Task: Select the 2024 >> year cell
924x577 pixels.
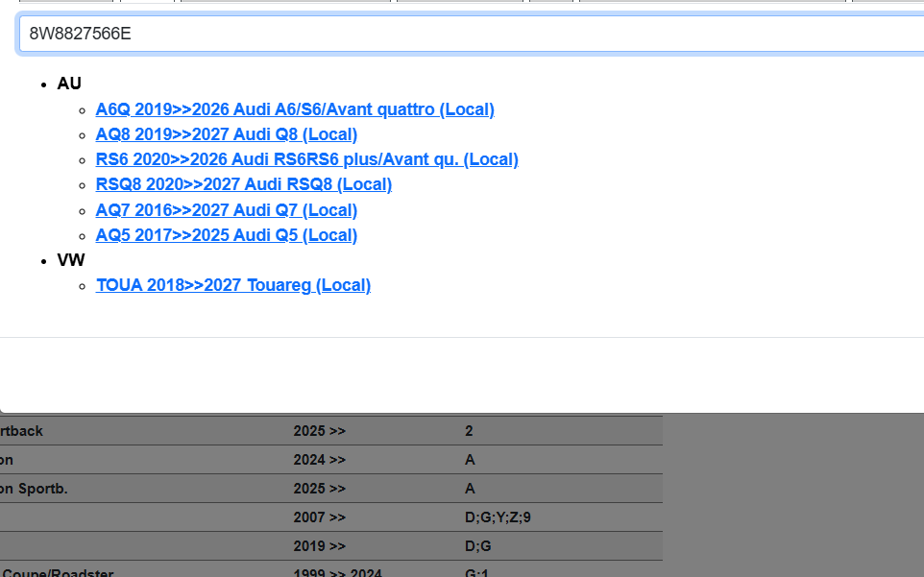Action: coord(319,460)
